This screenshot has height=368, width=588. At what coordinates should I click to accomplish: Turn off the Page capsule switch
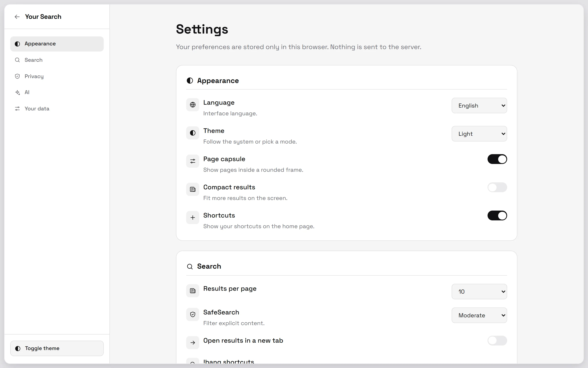[497, 159]
